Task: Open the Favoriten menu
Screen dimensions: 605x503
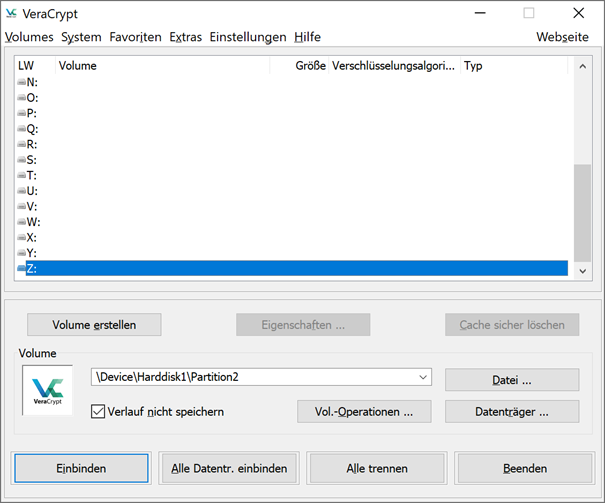Action: click(135, 37)
